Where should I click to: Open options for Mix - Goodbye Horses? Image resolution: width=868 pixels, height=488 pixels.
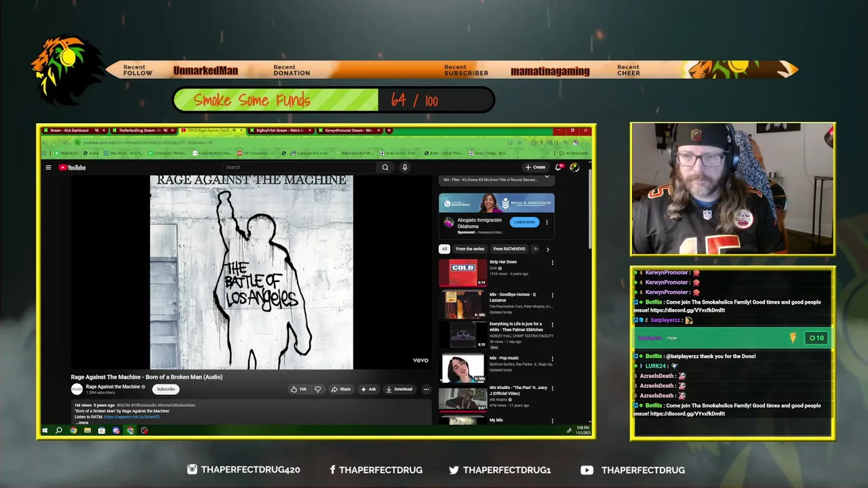[552, 296]
